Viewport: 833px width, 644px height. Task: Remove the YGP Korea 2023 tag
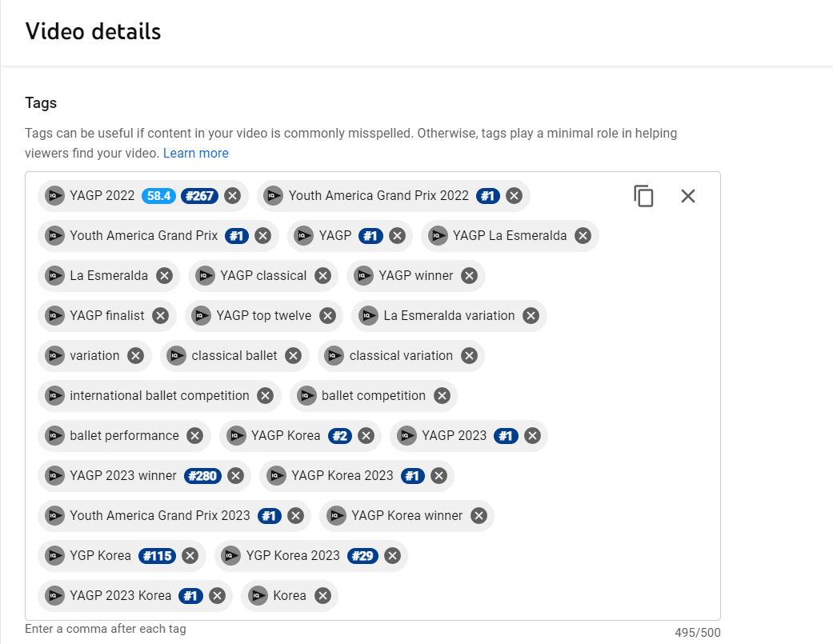392,556
